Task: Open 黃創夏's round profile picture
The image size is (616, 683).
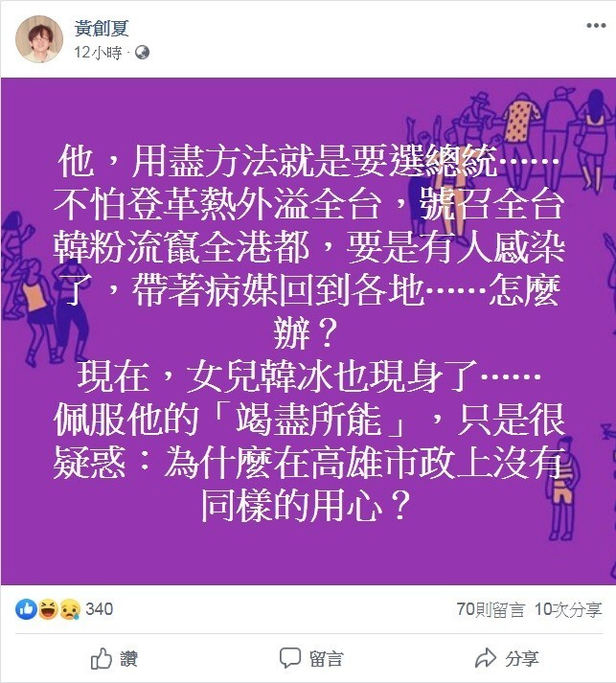Action: [x=39, y=39]
